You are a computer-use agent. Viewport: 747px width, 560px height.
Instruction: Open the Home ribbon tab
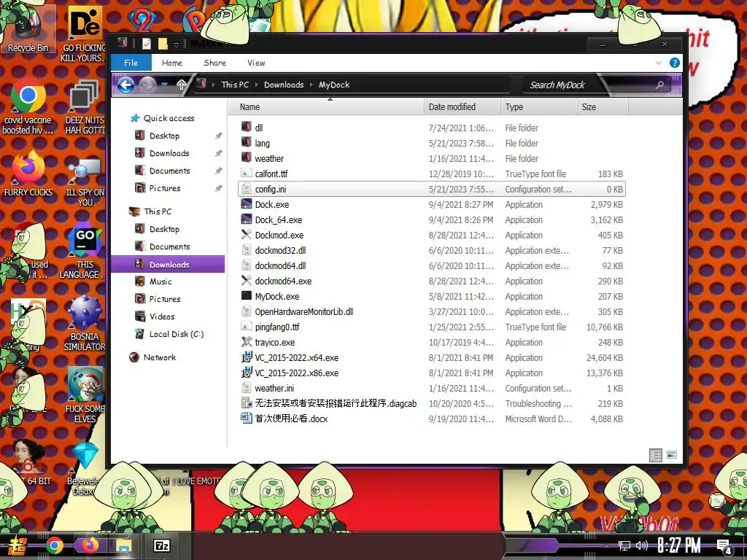coord(172,63)
